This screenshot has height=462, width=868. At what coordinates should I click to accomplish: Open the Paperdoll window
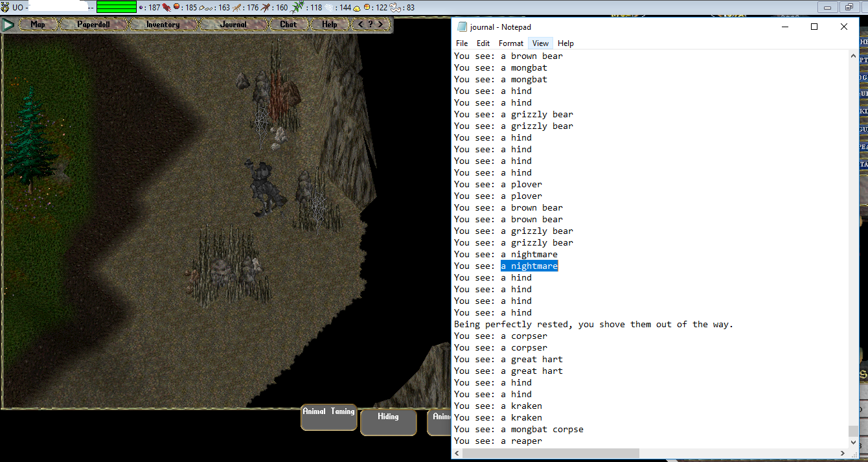(x=93, y=25)
